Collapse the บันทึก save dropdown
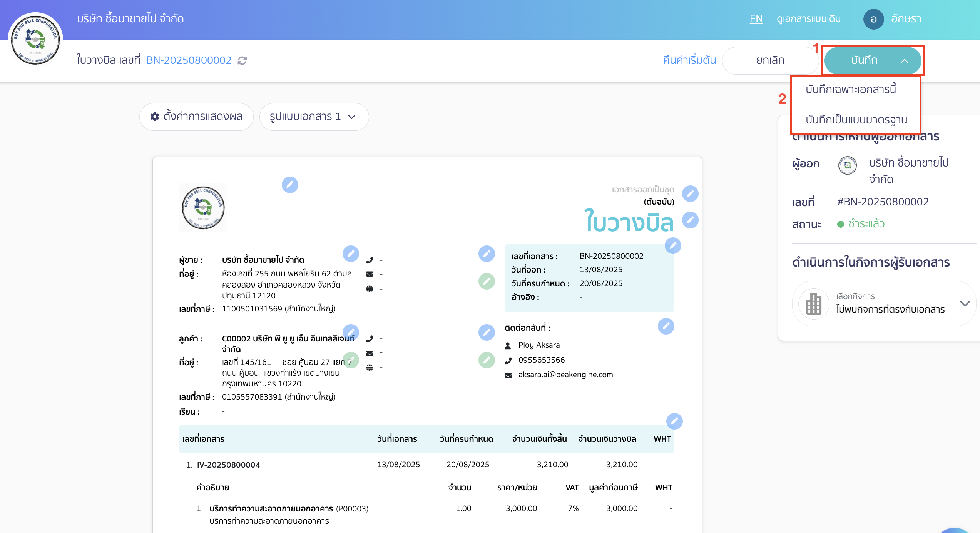 [x=905, y=60]
